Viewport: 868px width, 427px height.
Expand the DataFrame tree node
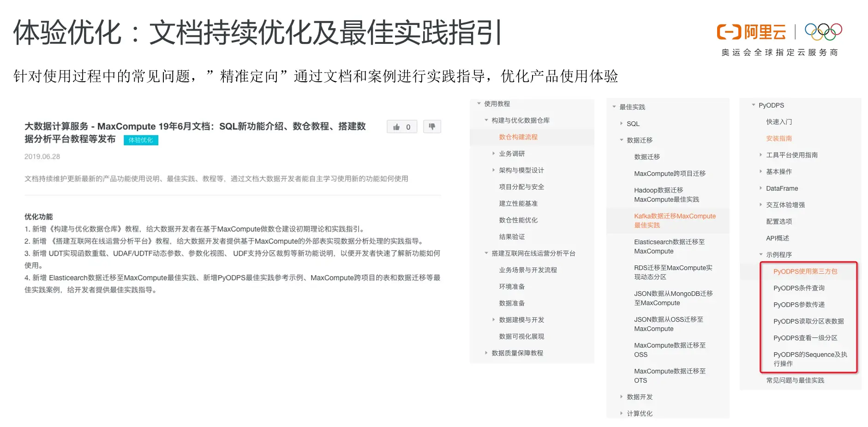click(761, 188)
